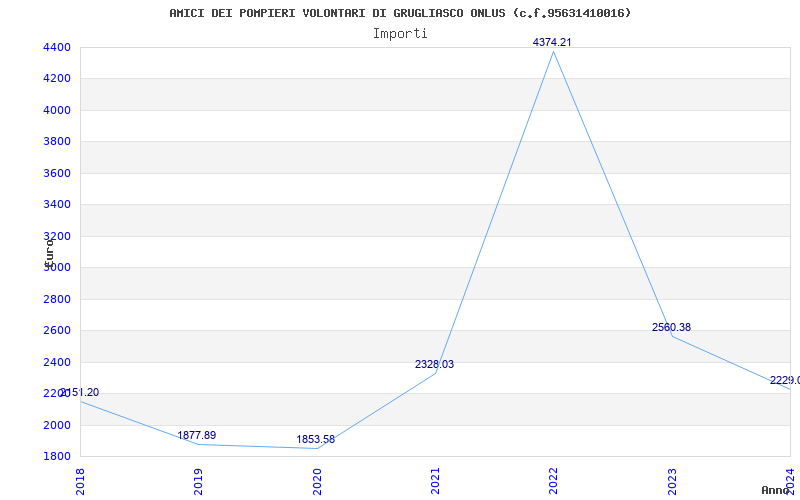
Task: Click the 1877.89 data label
Action: (196, 436)
